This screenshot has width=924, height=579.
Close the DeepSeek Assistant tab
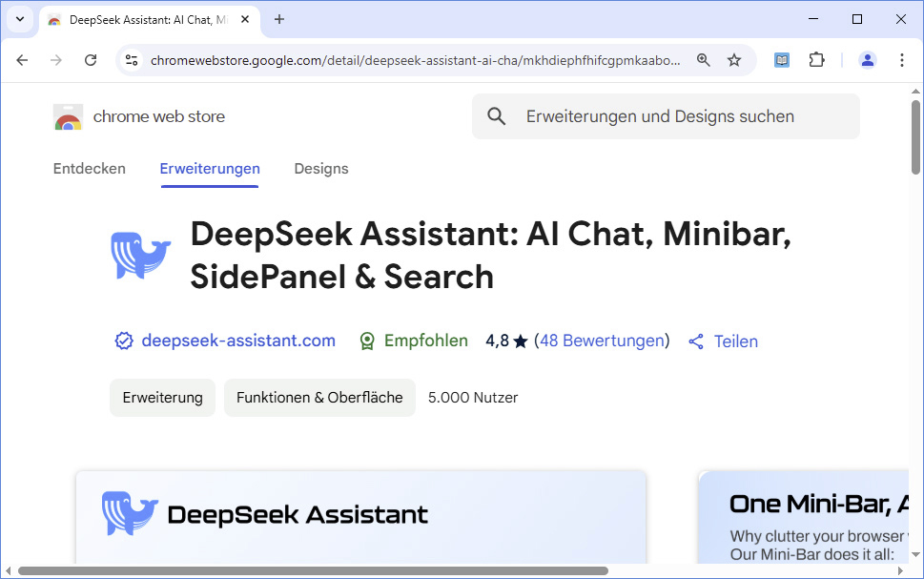245,19
